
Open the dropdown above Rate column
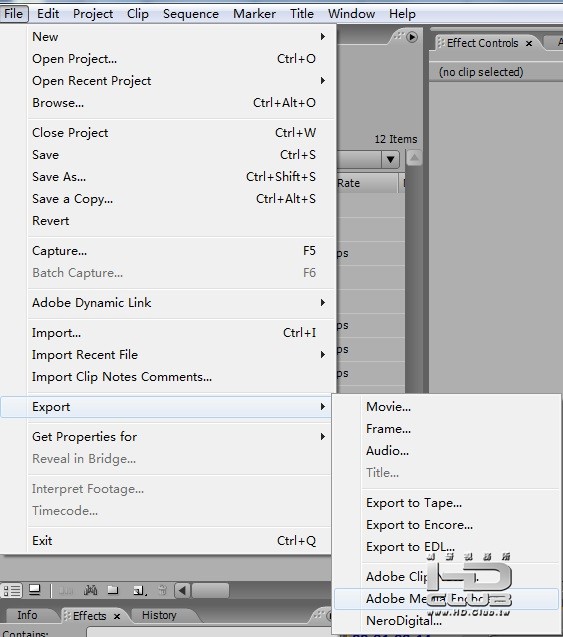(x=390, y=159)
